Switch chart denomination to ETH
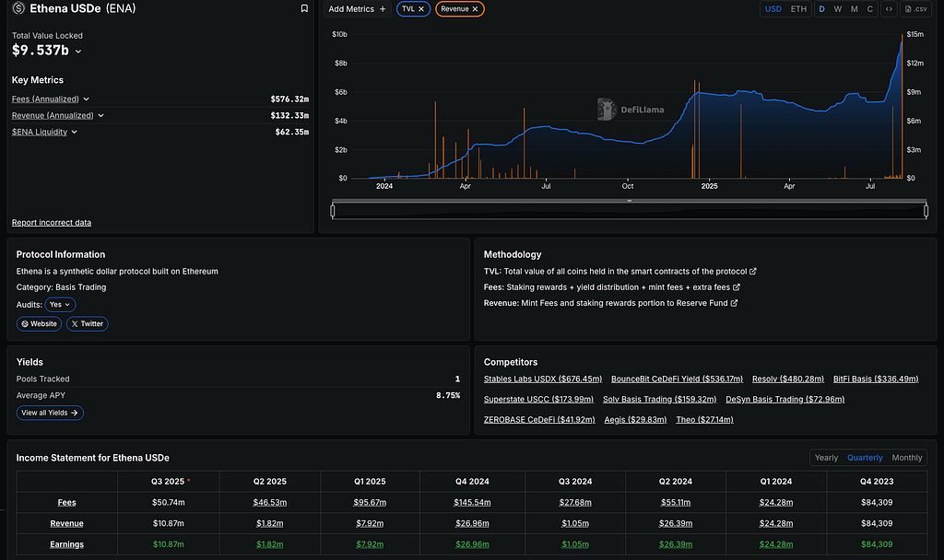 click(x=798, y=9)
